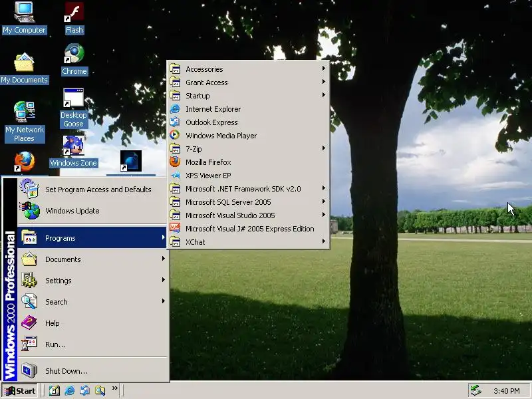Select the Firefox desktop shortcut icon
The width and height of the screenshot is (532, 399).
[x=25, y=162]
